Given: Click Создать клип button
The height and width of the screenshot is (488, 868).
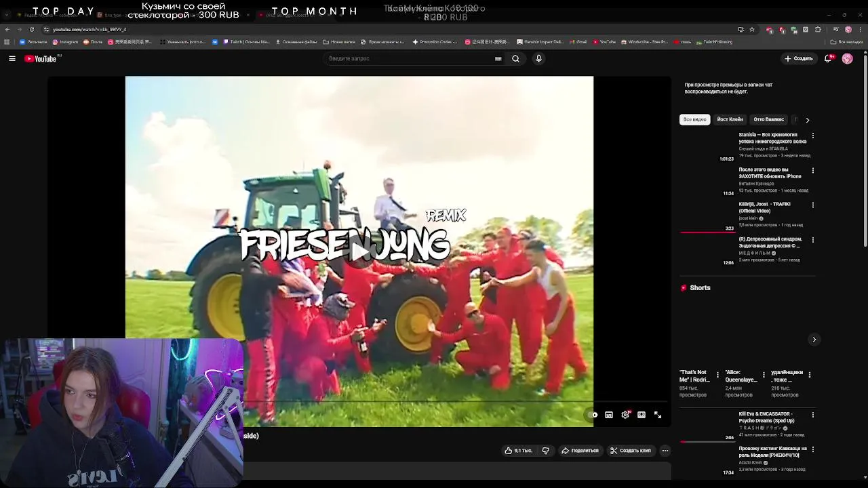Looking at the screenshot, I should click(631, 451).
